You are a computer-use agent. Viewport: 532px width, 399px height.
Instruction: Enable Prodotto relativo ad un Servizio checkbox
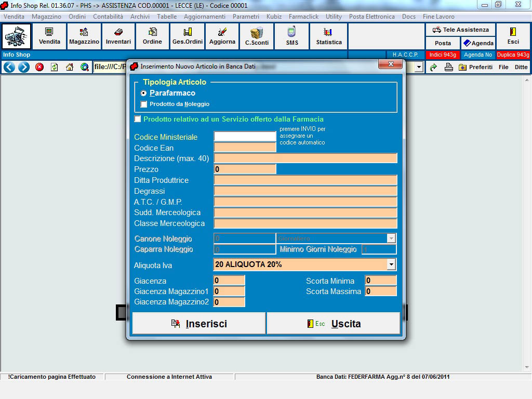point(138,119)
